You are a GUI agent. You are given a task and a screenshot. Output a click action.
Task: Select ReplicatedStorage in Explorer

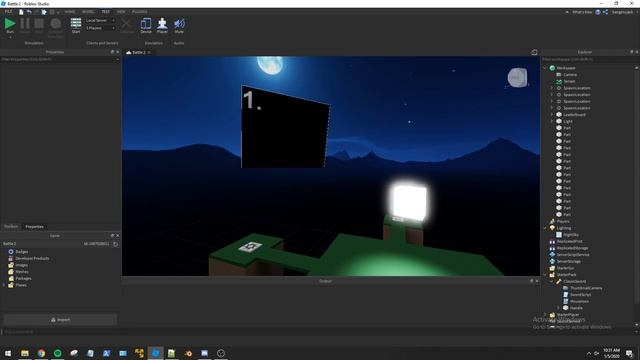pos(572,248)
